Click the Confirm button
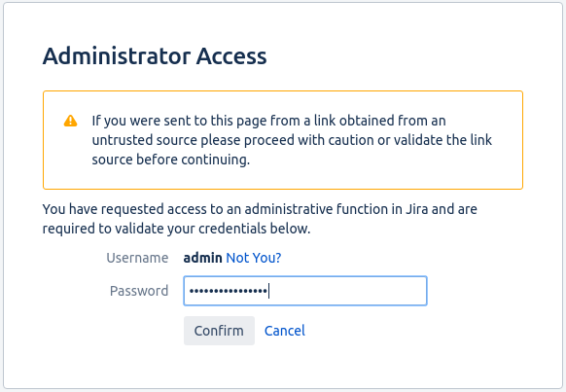Screen dimensions: 566x392 coord(219,331)
